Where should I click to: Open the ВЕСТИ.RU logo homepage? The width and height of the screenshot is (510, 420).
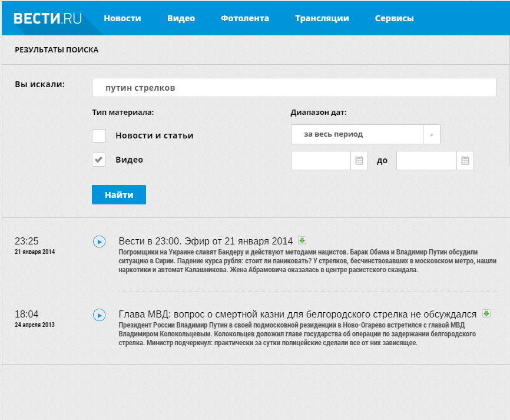click(x=48, y=18)
